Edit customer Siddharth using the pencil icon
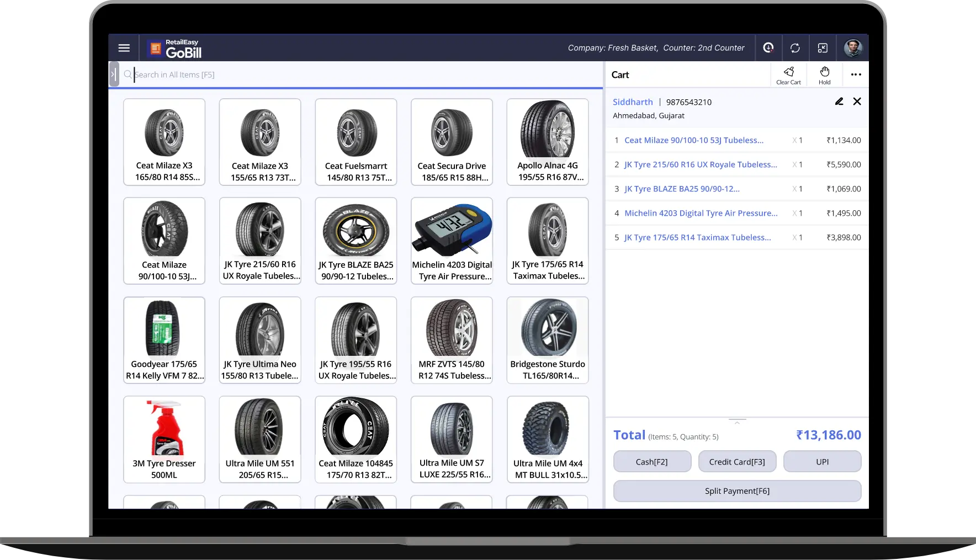This screenshot has width=976, height=560. [839, 102]
